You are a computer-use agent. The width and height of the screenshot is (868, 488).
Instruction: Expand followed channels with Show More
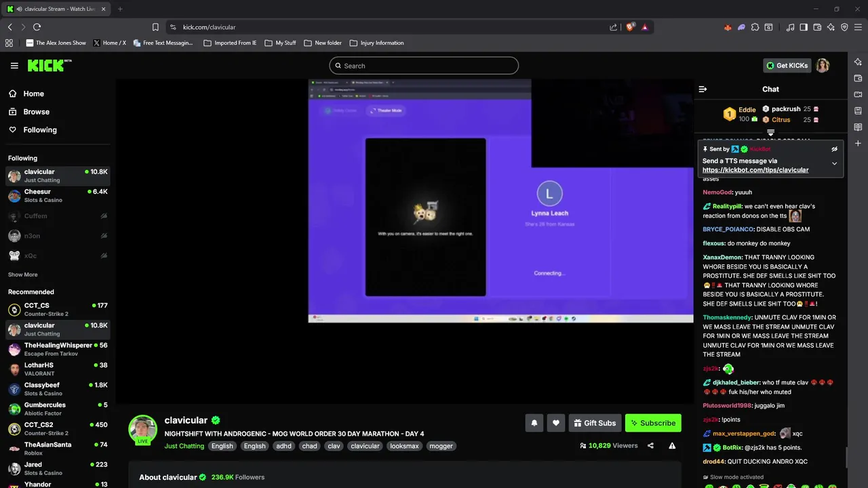[x=22, y=274]
